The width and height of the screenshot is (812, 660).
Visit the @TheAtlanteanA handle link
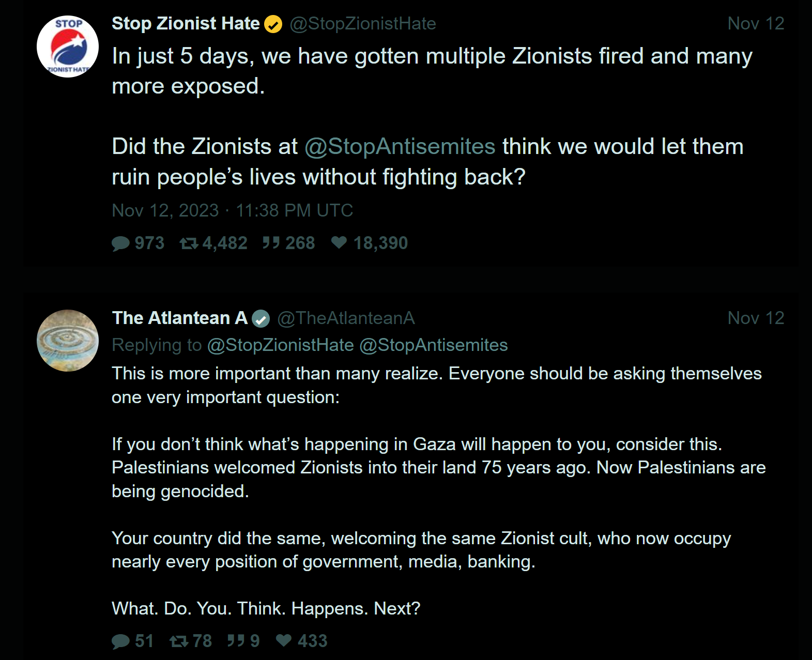346,318
